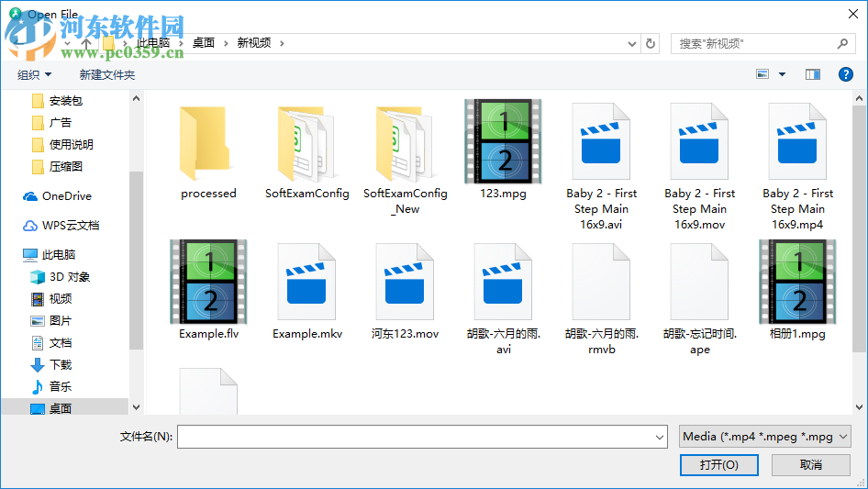The image size is (868, 489).
Task: Expand the chevron after 此电脑 in path
Action: tap(181, 43)
